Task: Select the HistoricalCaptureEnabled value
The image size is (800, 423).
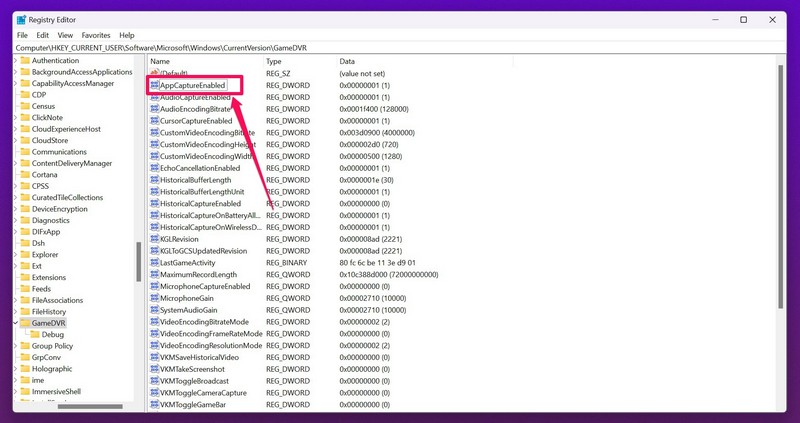Action: click(201, 204)
